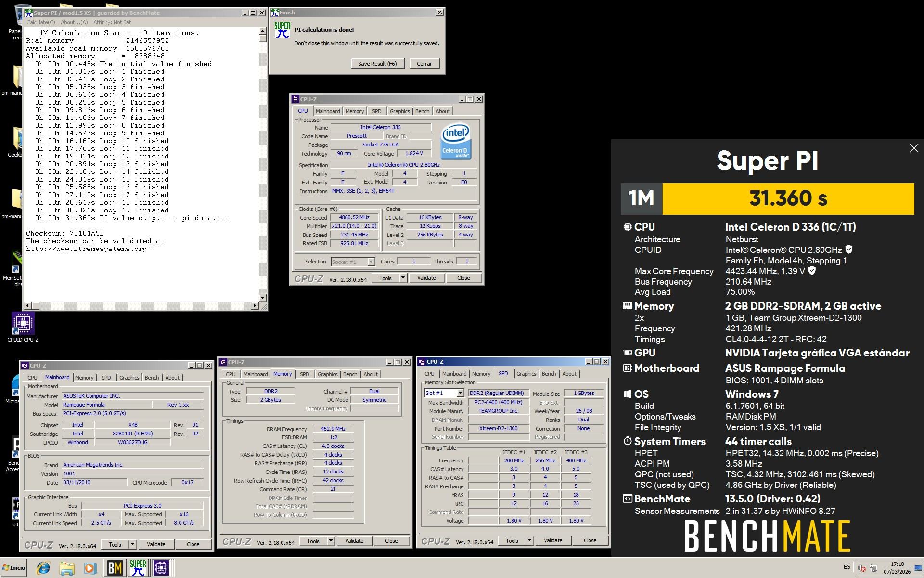924x578 pixels.
Task: Launch Internet Explorer from taskbar
Action: pos(43,568)
